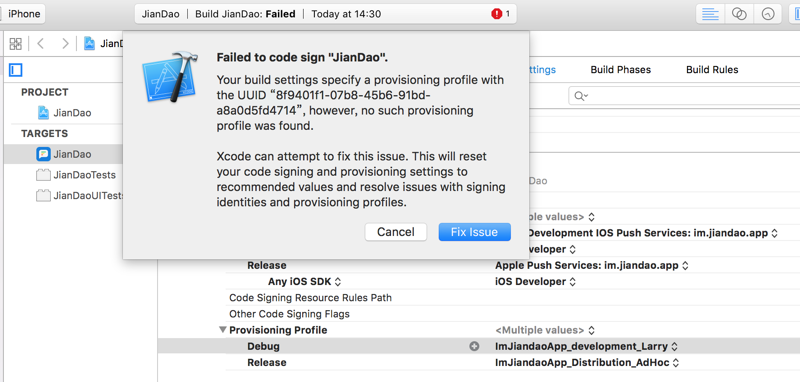Click the Cancel button in dialog
Viewport: 800px width, 382px height.
tap(395, 232)
